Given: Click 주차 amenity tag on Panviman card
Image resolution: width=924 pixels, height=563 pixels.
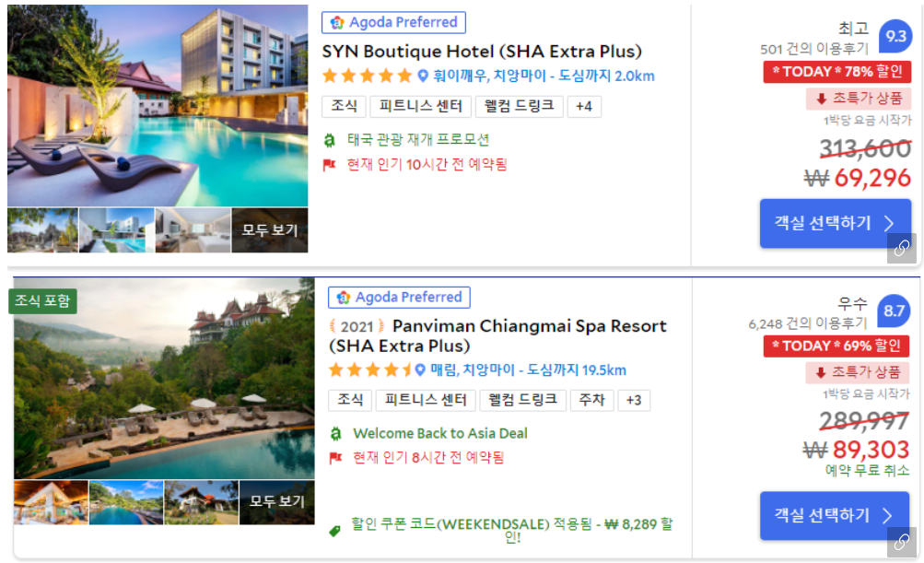Looking at the screenshot, I should [591, 400].
